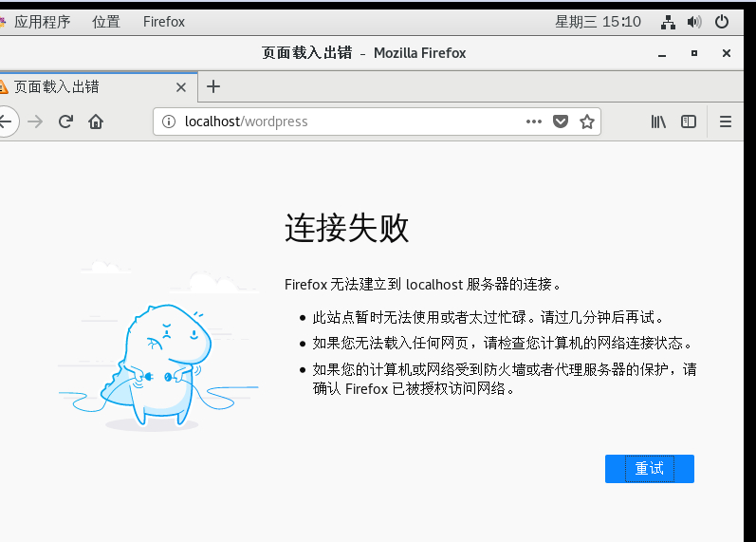756x542 pixels.
Task: Click bullet text about 防火墙或者代理服务器
Action: (505, 379)
